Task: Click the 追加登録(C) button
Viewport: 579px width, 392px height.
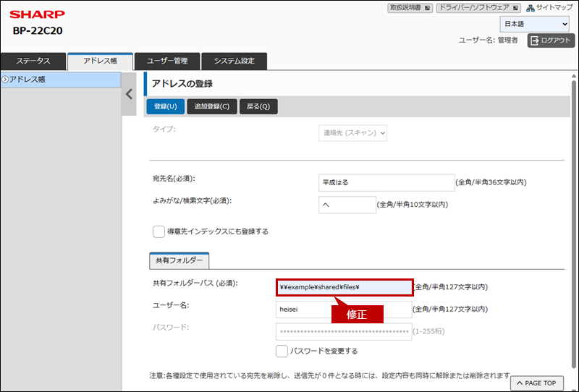Action: (212, 106)
